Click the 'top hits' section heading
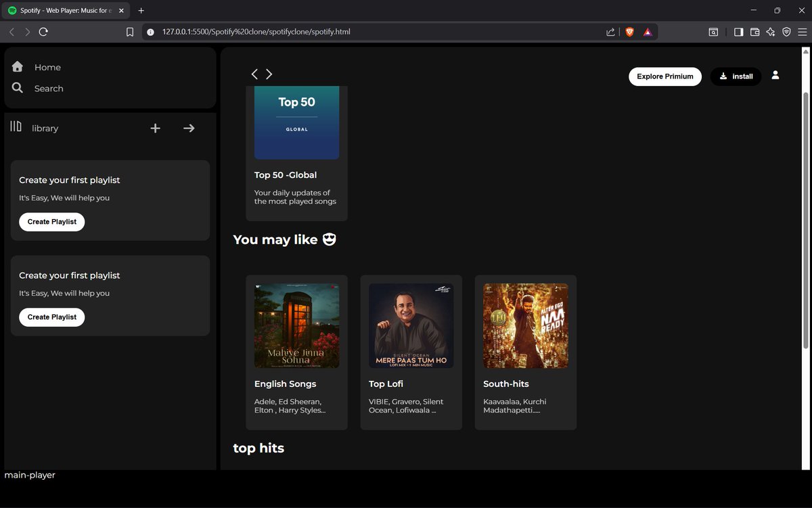812x508 pixels. click(258, 448)
